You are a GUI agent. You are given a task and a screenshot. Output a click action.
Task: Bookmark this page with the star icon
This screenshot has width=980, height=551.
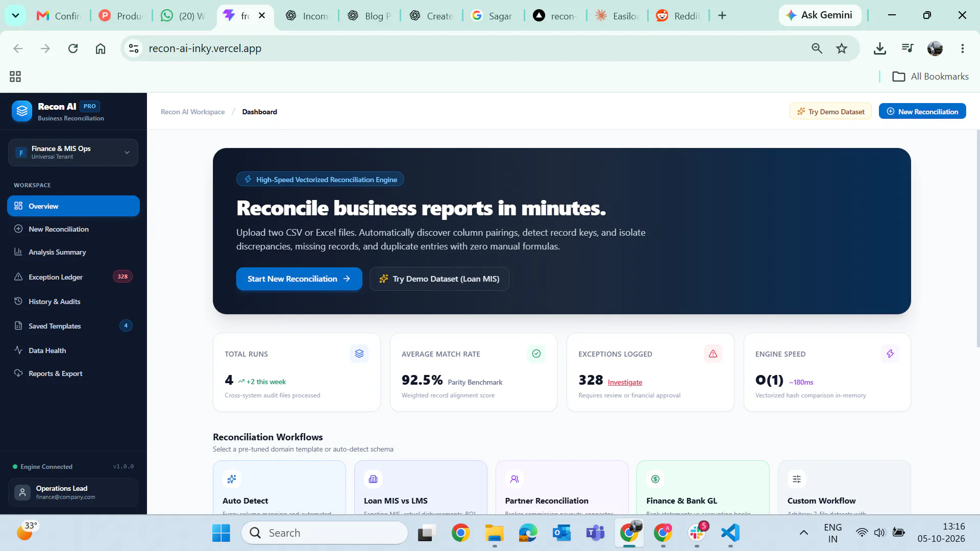pyautogui.click(x=842, y=48)
